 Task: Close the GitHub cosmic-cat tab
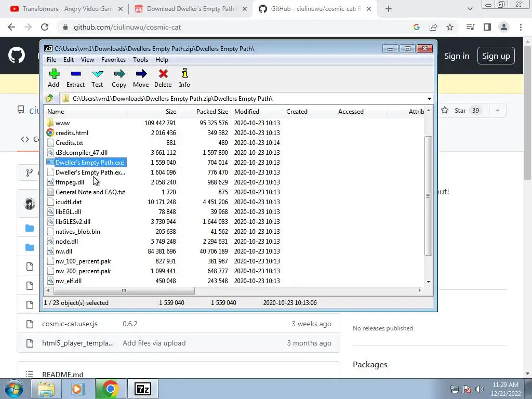[x=369, y=9]
